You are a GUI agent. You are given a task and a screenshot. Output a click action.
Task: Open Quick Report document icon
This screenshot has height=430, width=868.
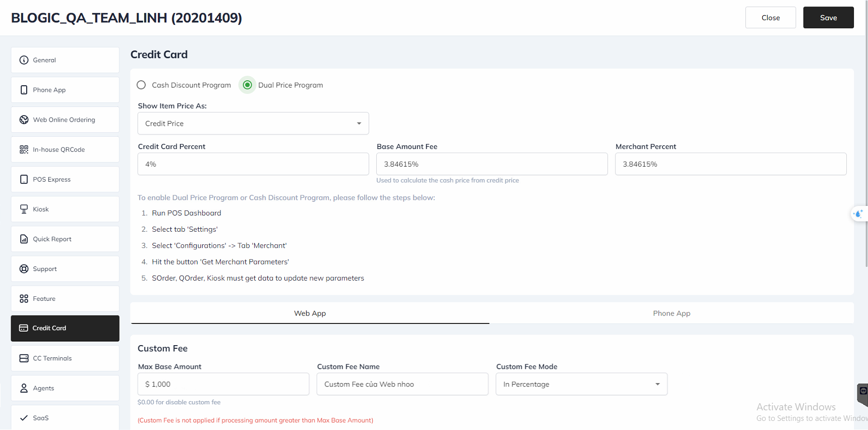coord(24,239)
